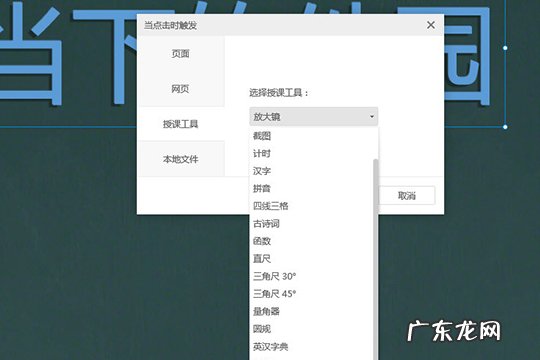This screenshot has height=360, width=540.
Task: Pick 拼音 in the dropdown list
Action: 311,188
